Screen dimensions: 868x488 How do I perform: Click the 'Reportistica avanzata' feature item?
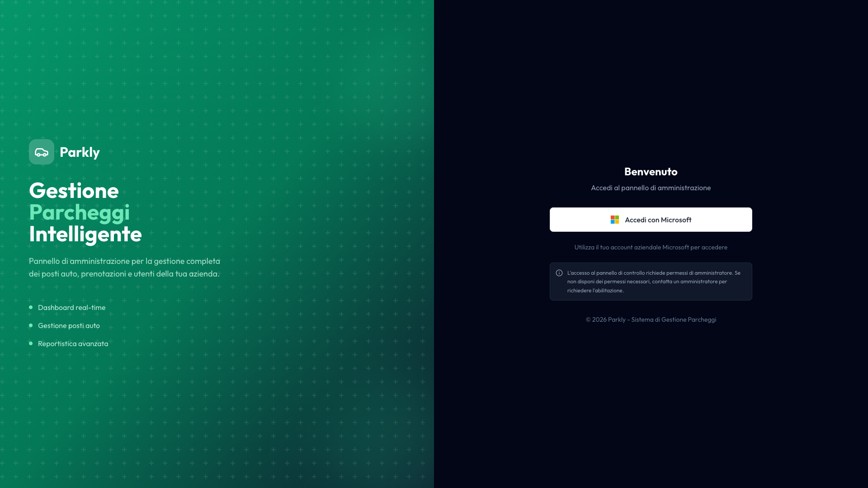pos(73,344)
